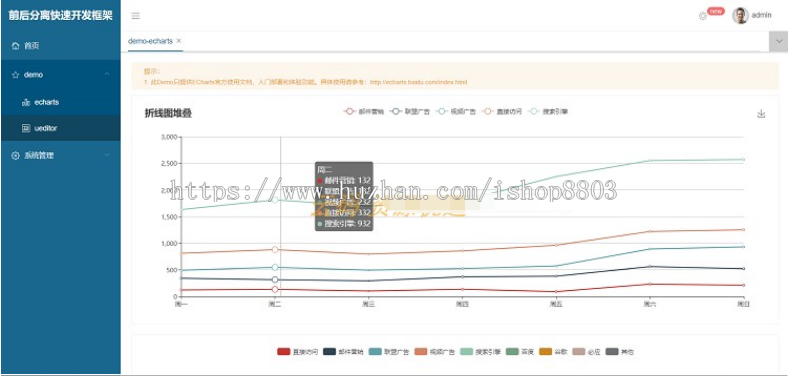Collapse the demo menu group
The image size is (788, 376).
click(60, 74)
